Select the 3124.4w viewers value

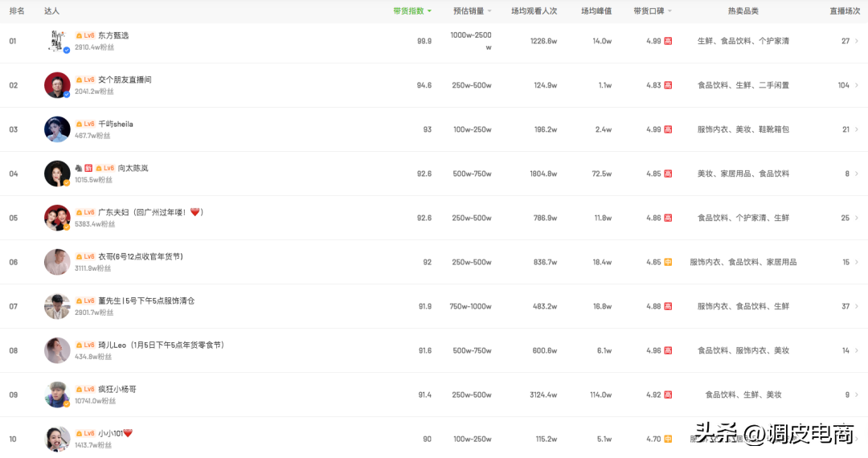pos(543,395)
